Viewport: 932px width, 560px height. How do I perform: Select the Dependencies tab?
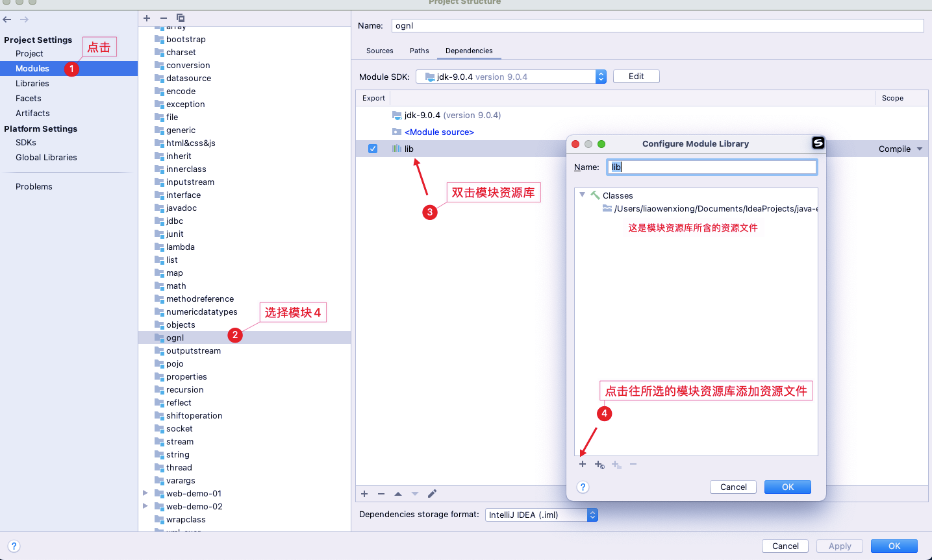469,51
